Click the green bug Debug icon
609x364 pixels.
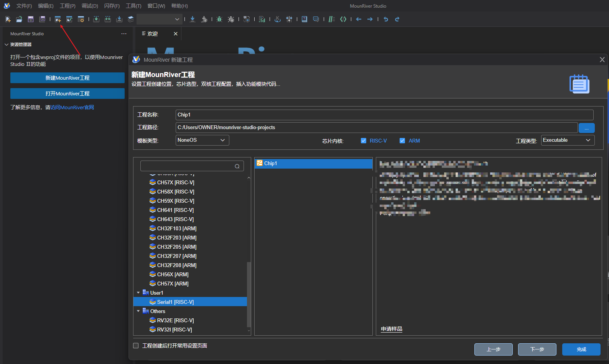(x=219, y=19)
